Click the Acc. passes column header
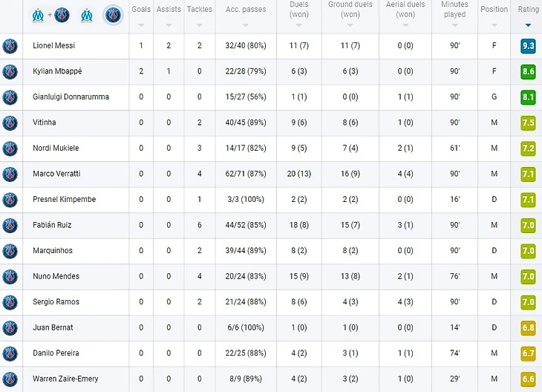The height and width of the screenshot is (392, 542). [245, 10]
